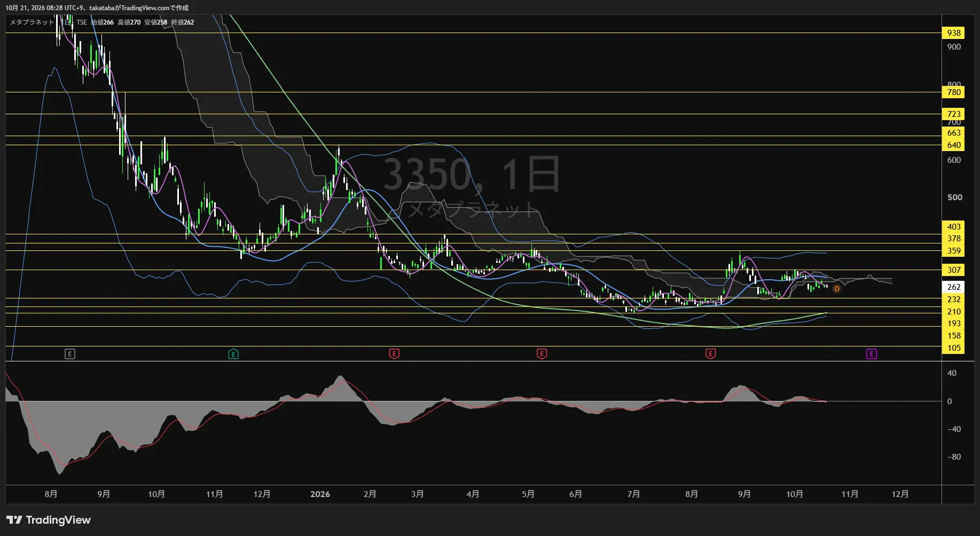Click the 663 price level label

point(953,132)
